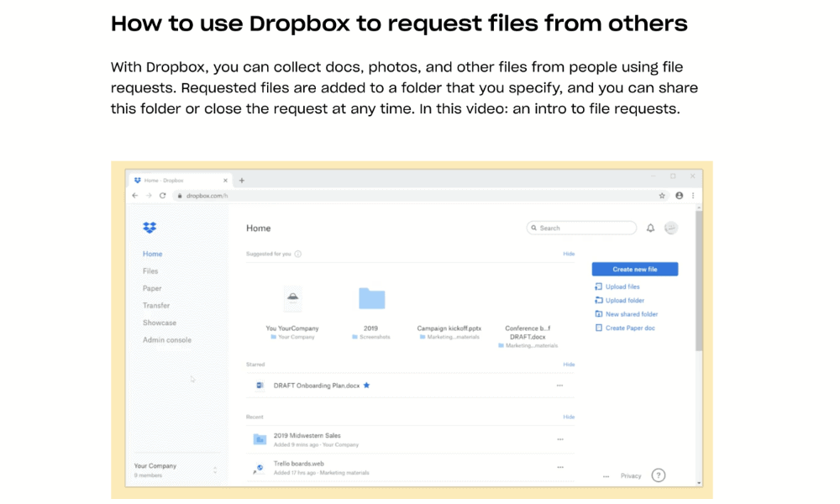Hide the Starred section

coord(569,364)
